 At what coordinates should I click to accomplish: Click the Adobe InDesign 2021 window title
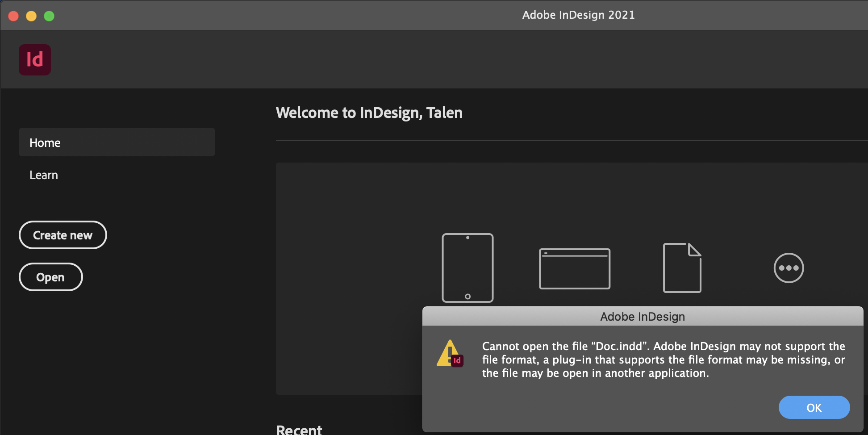tap(578, 15)
